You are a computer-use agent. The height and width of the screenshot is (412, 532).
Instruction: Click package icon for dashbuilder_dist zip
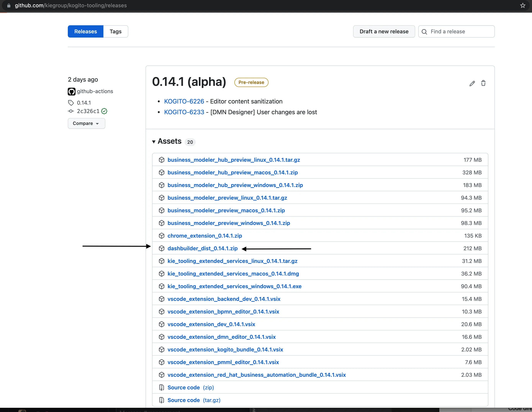pyautogui.click(x=161, y=248)
